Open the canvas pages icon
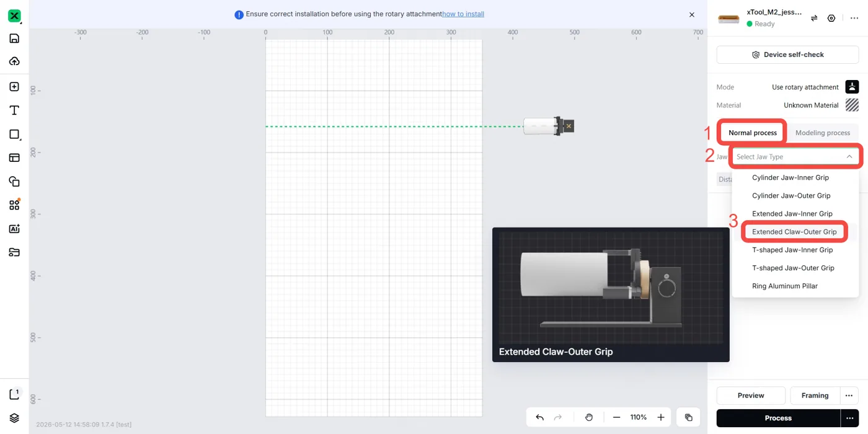Viewport: 868px width, 434px height. tap(15, 394)
